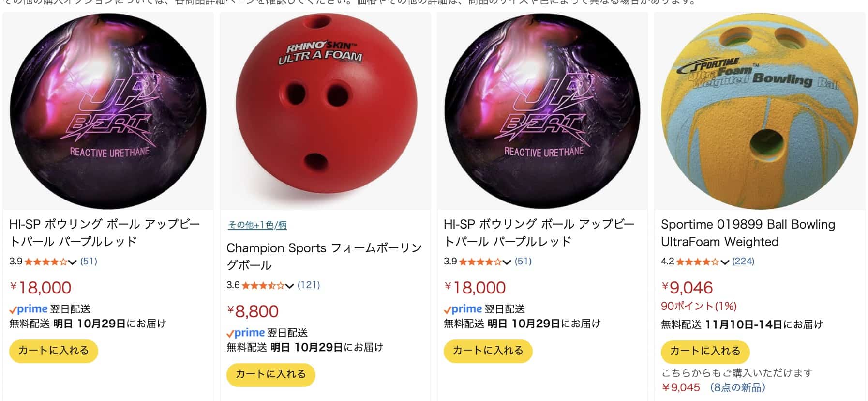Add first HI-SP Up Beat ball to cart
This screenshot has width=868, height=401.
coord(54,351)
